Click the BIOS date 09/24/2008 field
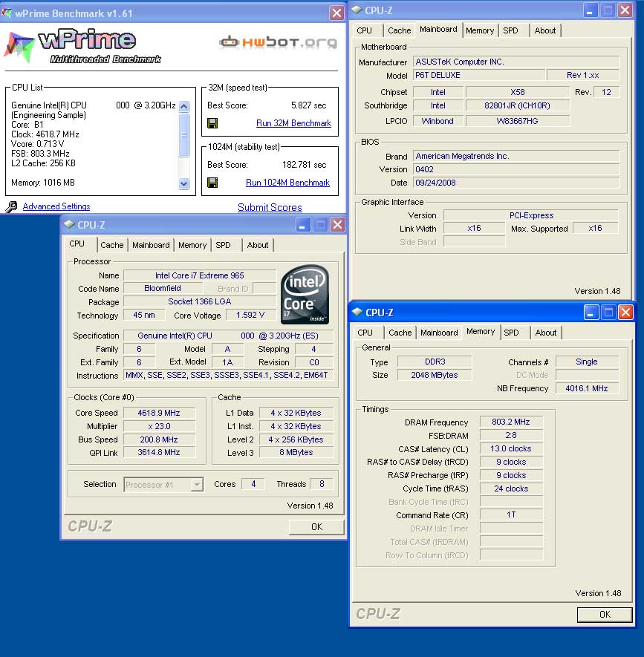The image size is (644, 657). coord(516,183)
